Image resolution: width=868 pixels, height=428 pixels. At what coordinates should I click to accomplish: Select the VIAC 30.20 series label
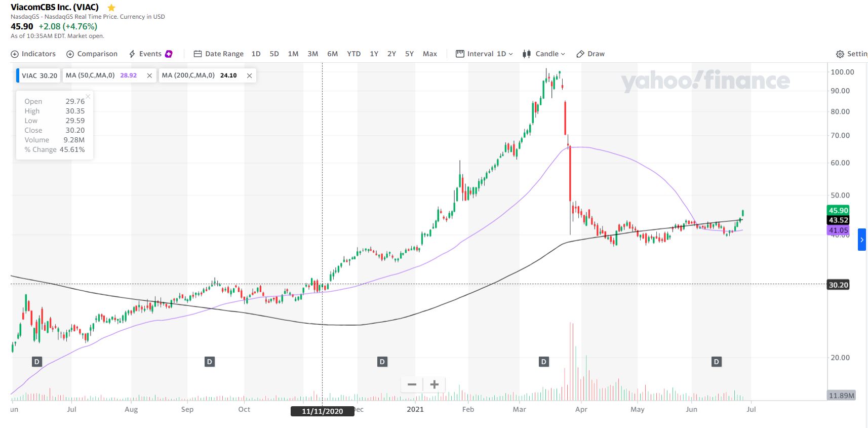point(40,75)
